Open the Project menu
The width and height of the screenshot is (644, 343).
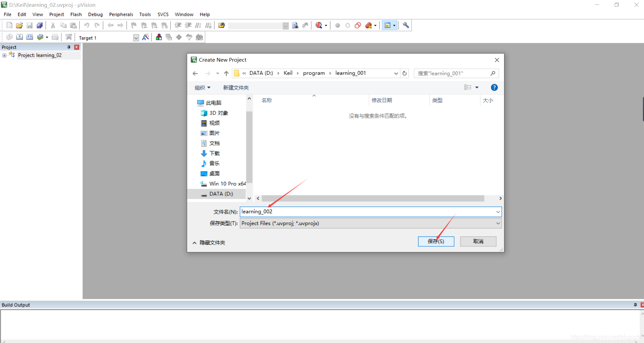[x=57, y=14]
